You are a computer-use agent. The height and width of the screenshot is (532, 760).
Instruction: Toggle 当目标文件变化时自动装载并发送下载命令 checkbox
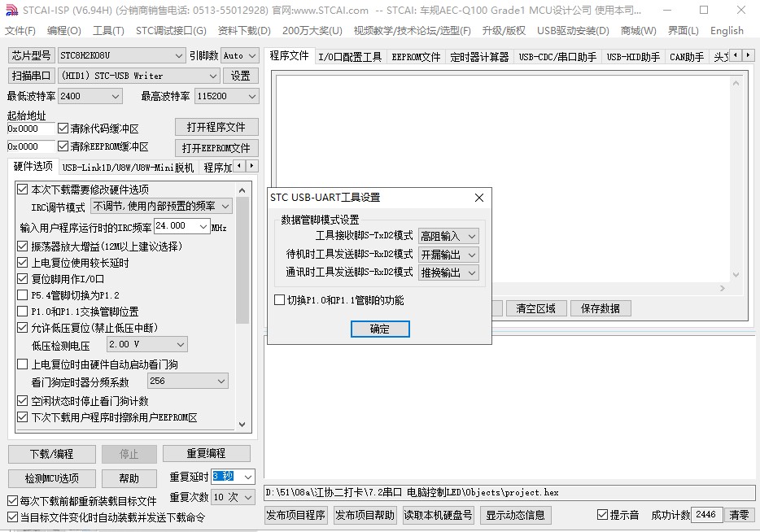[12, 517]
